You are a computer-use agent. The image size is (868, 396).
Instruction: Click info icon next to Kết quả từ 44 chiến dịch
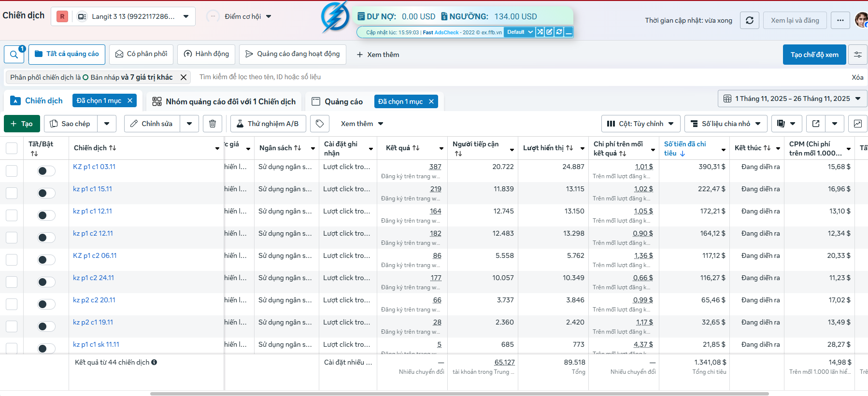(x=154, y=362)
